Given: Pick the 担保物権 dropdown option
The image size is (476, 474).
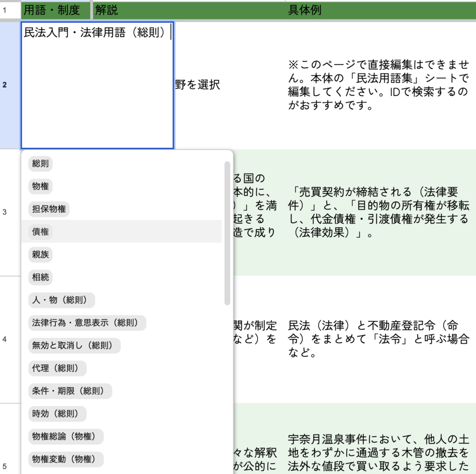Looking at the screenshot, I should click(49, 209).
